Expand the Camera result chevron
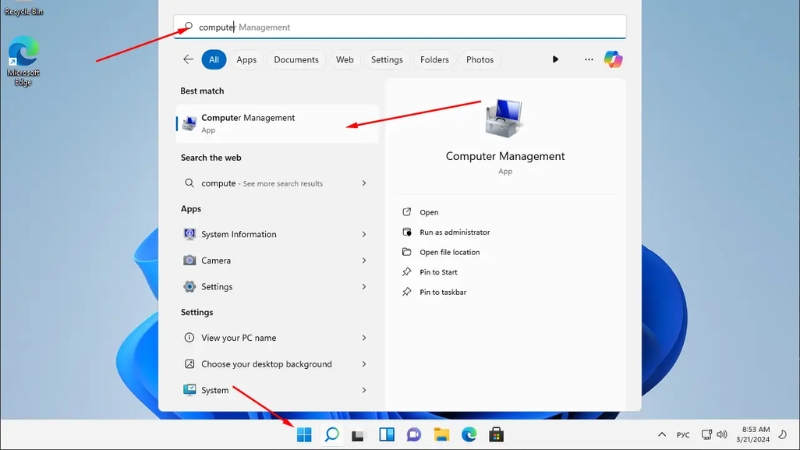 click(x=364, y=260)
